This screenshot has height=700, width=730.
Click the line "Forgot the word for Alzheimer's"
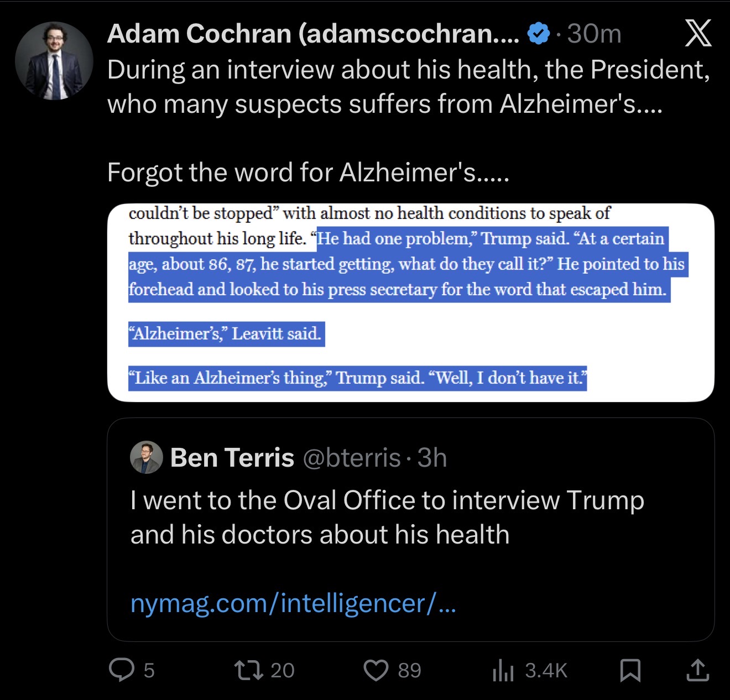click(308, 172)
